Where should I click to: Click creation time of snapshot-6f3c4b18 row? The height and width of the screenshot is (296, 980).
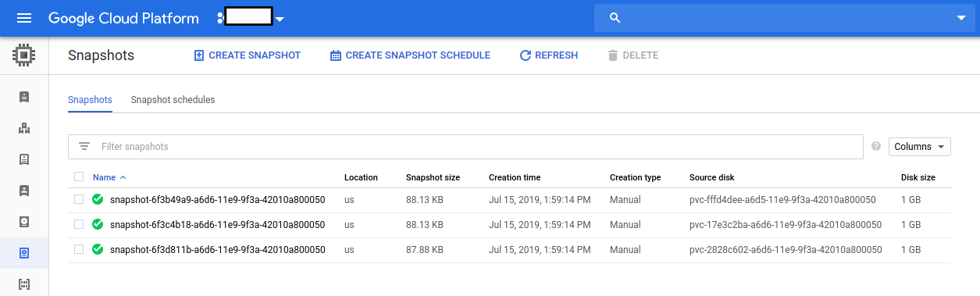(540, 224)
